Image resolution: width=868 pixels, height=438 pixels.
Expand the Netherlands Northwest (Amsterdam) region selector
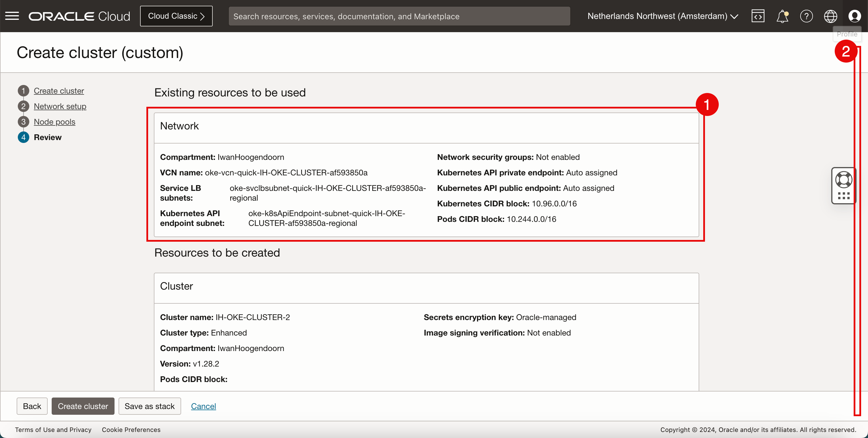(x=662, y=16)
